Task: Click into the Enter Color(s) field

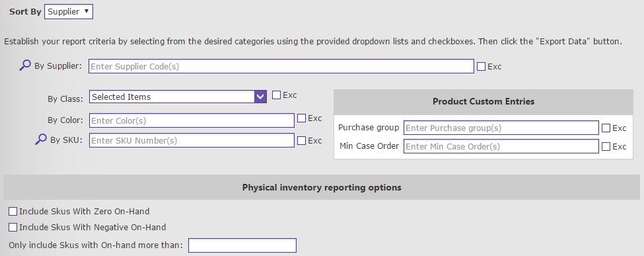Action: [192, 120]
